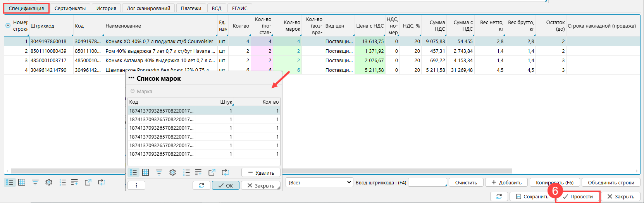Open the ЕГАИС tab

239,8
